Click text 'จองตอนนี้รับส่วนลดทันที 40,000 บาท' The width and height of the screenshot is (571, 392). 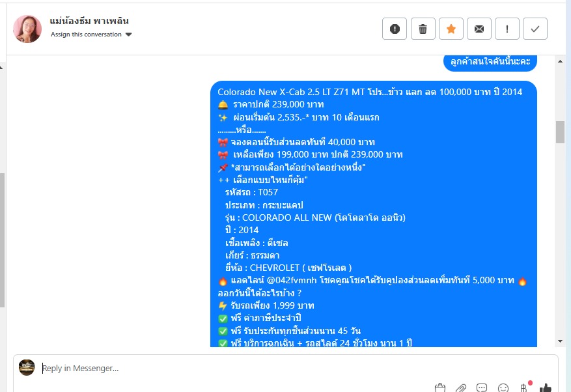coord(303,142)
